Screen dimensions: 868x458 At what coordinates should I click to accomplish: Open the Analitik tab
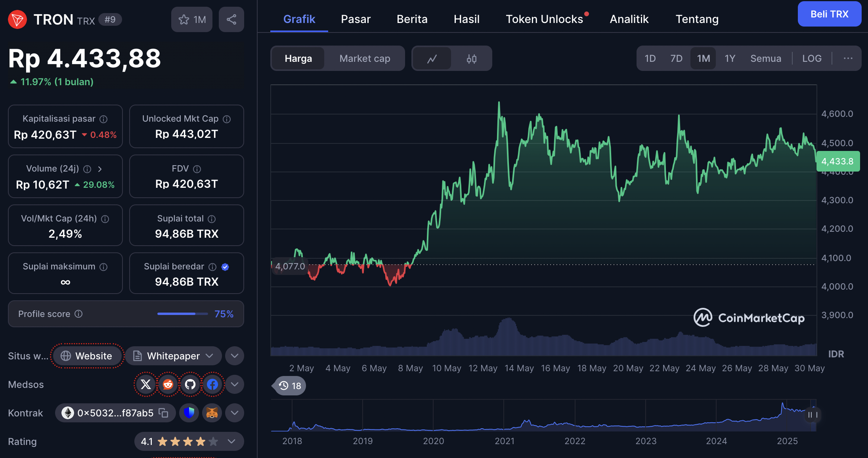click(x=629, y=19)
